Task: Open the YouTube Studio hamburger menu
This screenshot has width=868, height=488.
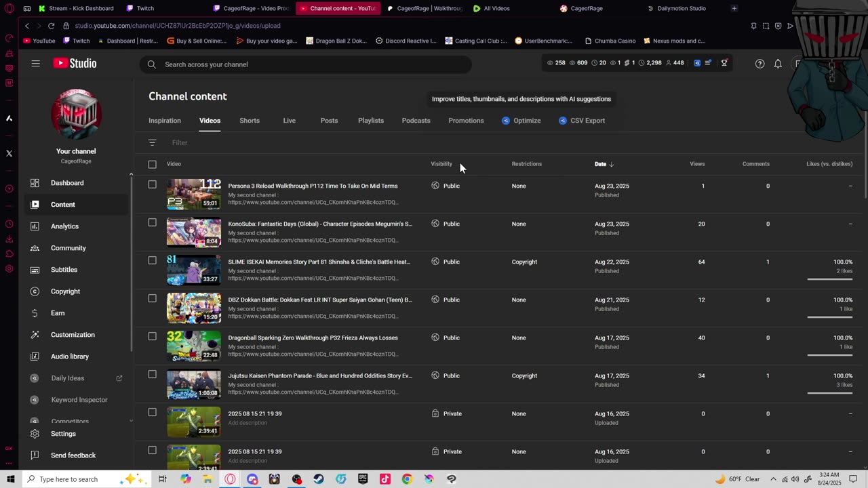Action: [35, 64]
